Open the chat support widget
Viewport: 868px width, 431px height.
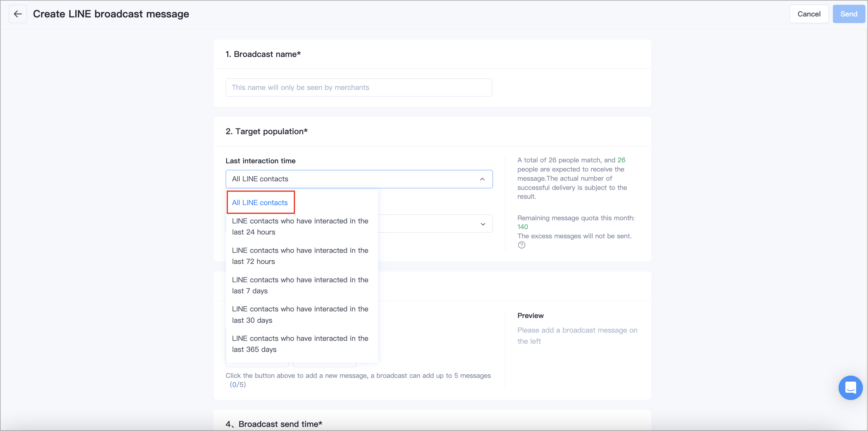point(850,388)
